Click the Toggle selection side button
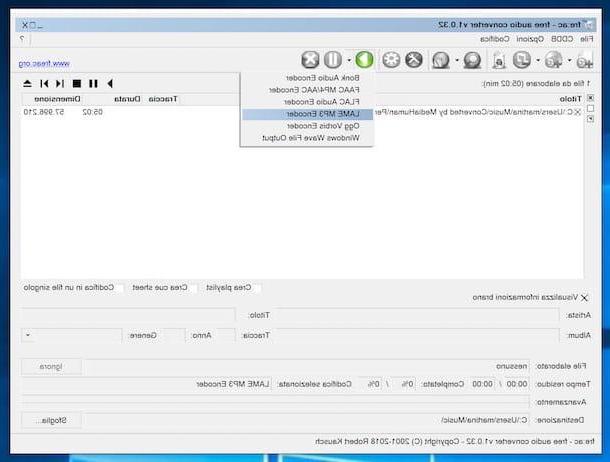 (591, 119)
